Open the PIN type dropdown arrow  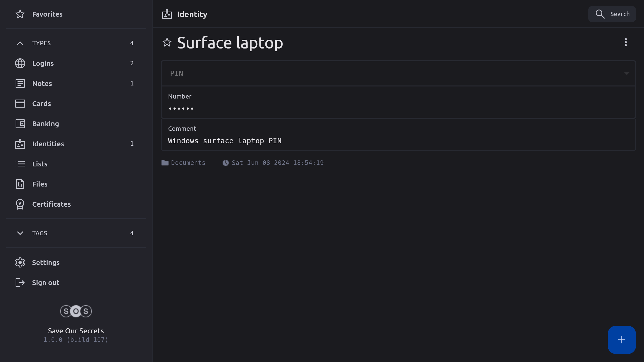(627, 73)
